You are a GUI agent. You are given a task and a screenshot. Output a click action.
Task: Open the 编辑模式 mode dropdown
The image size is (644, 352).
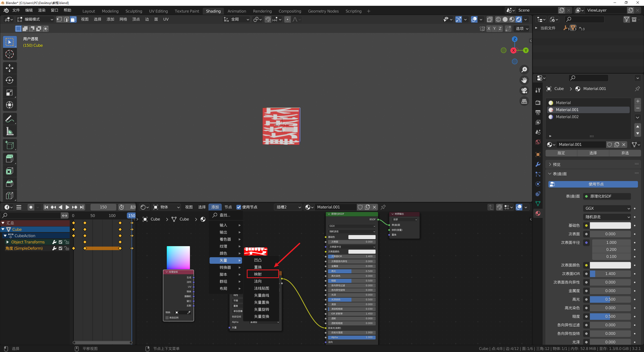tap(35, 19)
